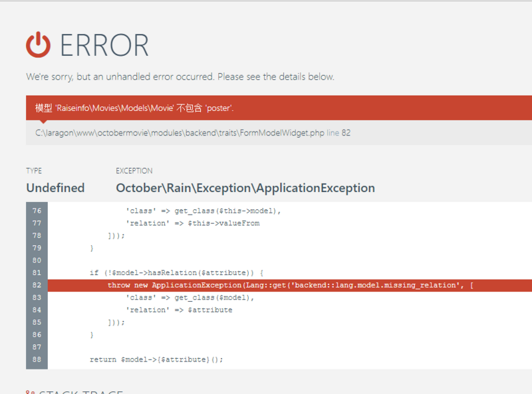
Task: Select highlighted line 82 throw statement
Action: click(289, 285)
